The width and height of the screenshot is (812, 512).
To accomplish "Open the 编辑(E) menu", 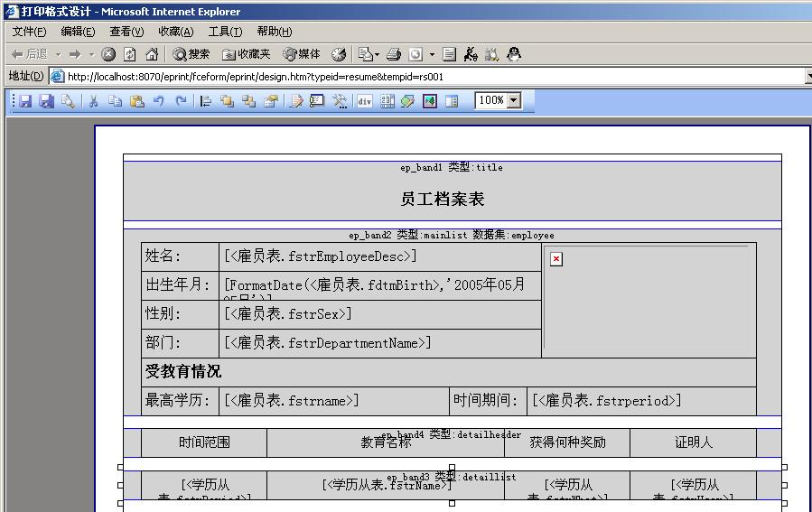I will tap(79, 32).
